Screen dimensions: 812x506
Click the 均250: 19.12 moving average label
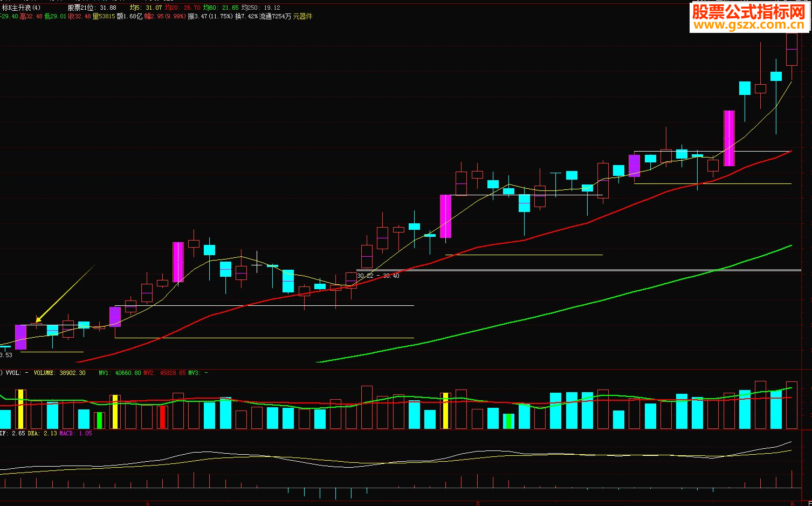coord(260,8)
